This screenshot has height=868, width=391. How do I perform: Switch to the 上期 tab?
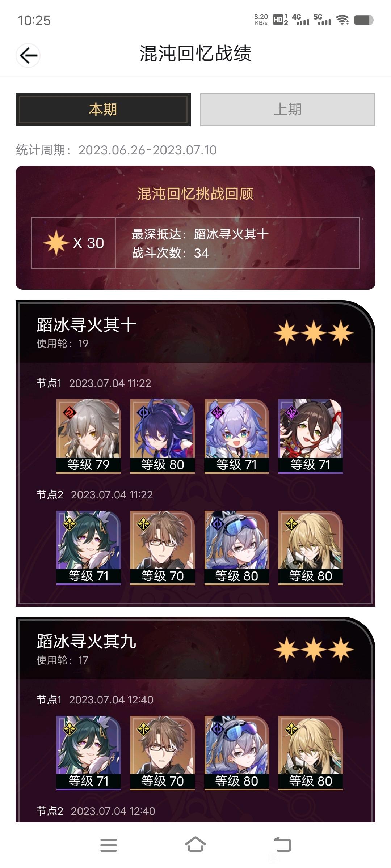(288, 110)
